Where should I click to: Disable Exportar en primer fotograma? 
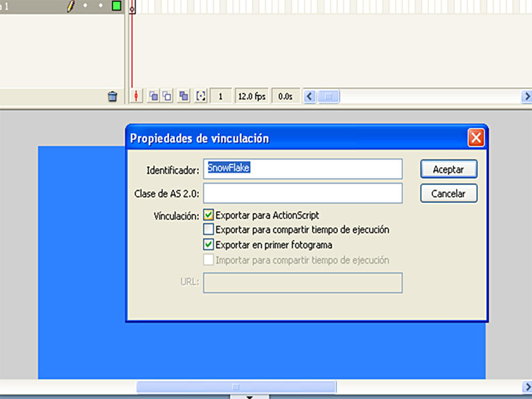(210, 245)
